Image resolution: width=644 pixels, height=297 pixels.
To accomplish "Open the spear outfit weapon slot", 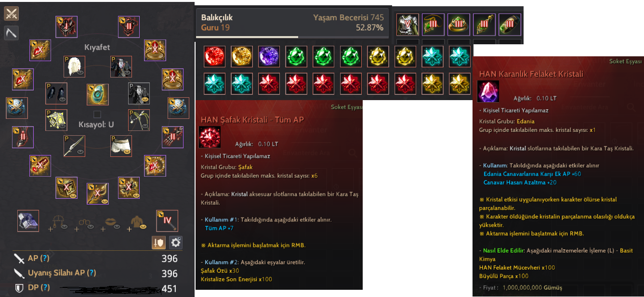I will [x=74, y=145].
